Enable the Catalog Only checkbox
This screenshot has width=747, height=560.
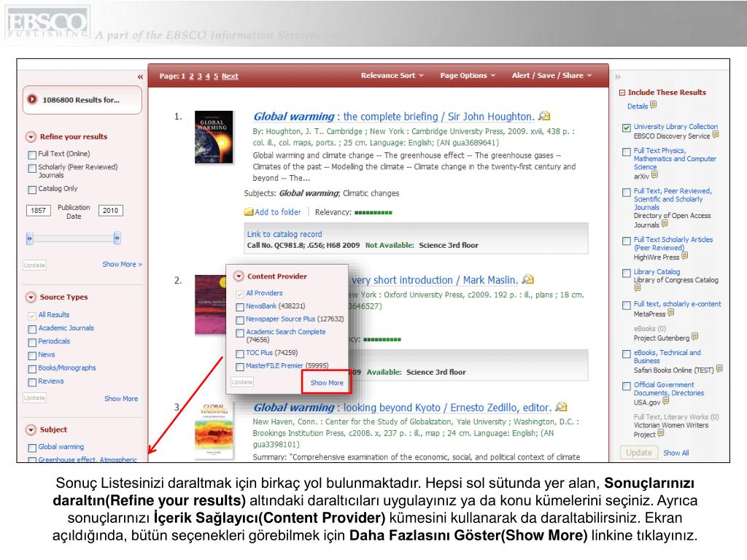[32, 190]
